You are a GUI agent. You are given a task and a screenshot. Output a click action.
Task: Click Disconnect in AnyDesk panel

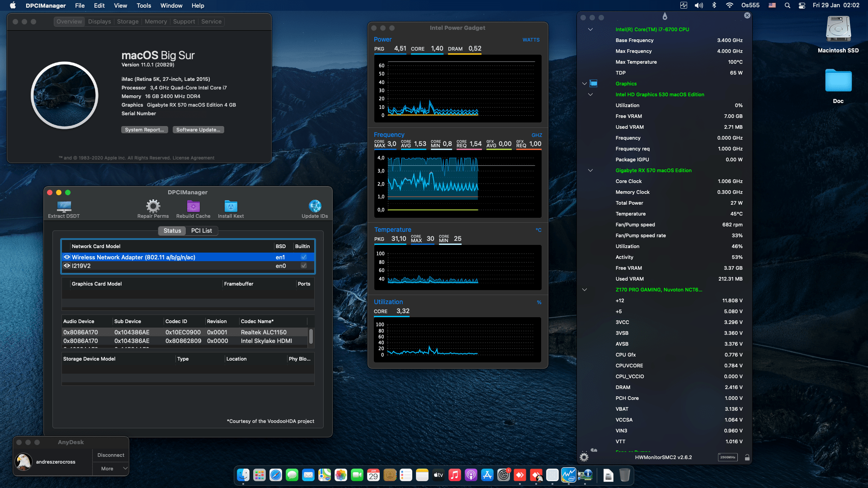coord(111,455)
